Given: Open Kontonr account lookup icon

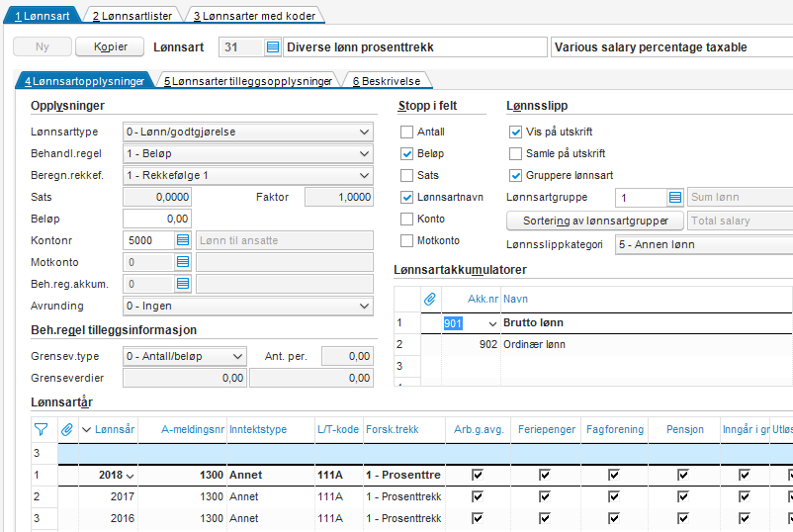Looking at the screenshot, I should click(183, 240).
